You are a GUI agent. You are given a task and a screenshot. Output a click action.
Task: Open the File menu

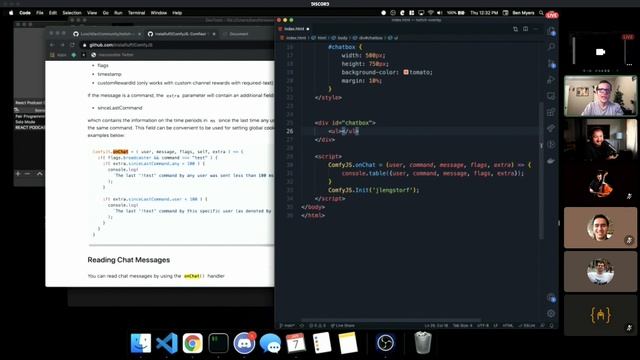(x=40, y=13)
